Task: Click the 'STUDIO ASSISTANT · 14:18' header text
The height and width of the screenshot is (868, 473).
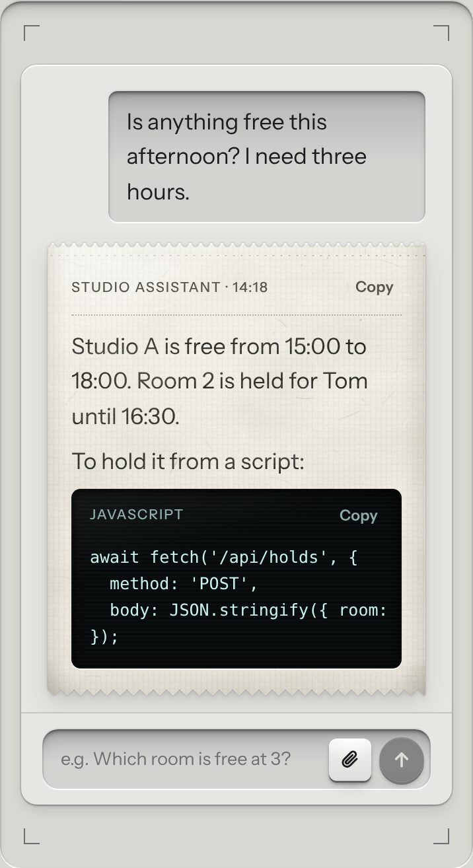Action: (x=170, y=287)
